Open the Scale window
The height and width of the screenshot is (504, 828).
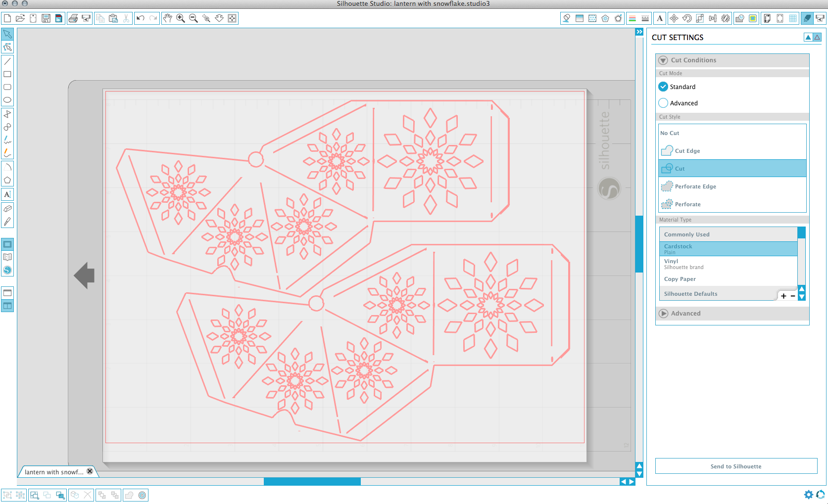coord(700,18)
